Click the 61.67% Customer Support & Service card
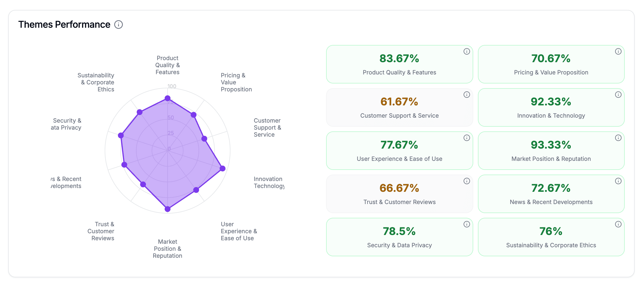 pyautogui.click(x=399, y=107)
